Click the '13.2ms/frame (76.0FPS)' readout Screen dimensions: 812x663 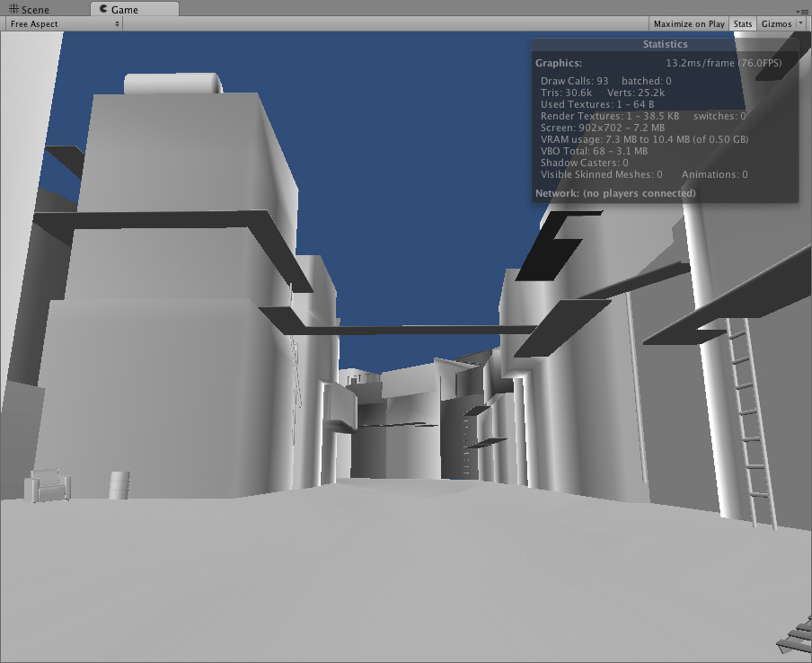tap(723, 63)
